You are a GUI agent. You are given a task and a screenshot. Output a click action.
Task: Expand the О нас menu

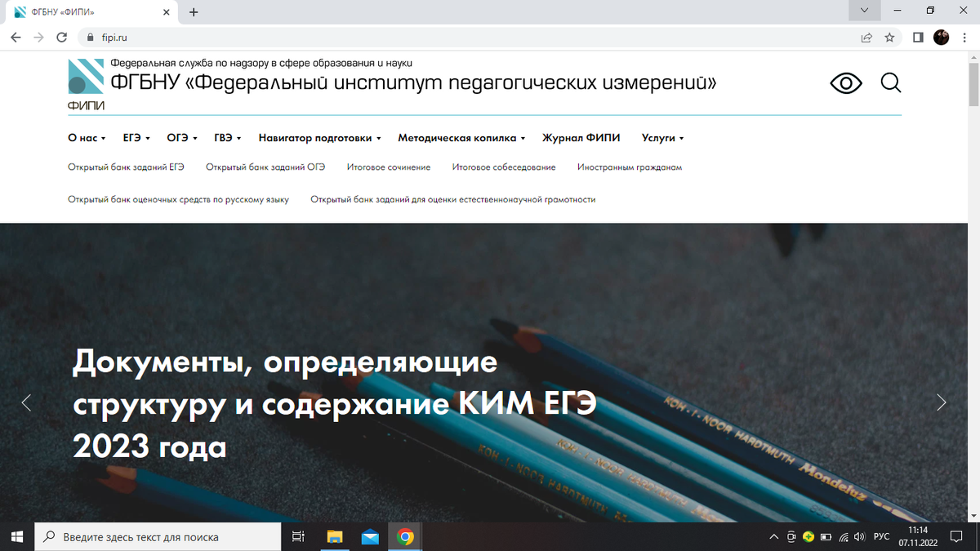click(87, 138)
